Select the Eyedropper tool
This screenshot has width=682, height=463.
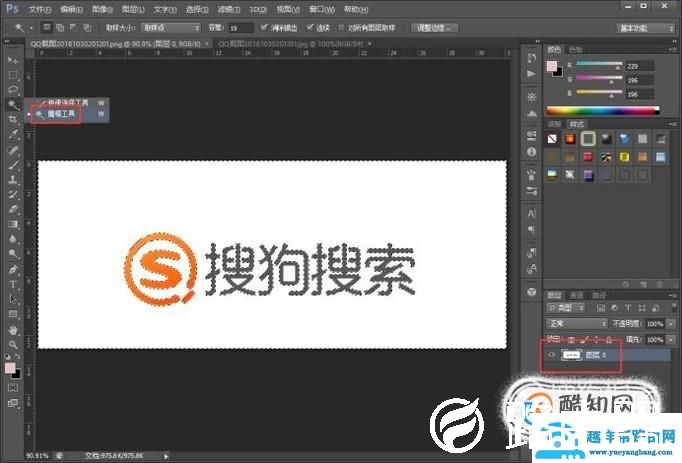(x=13, y=134)
